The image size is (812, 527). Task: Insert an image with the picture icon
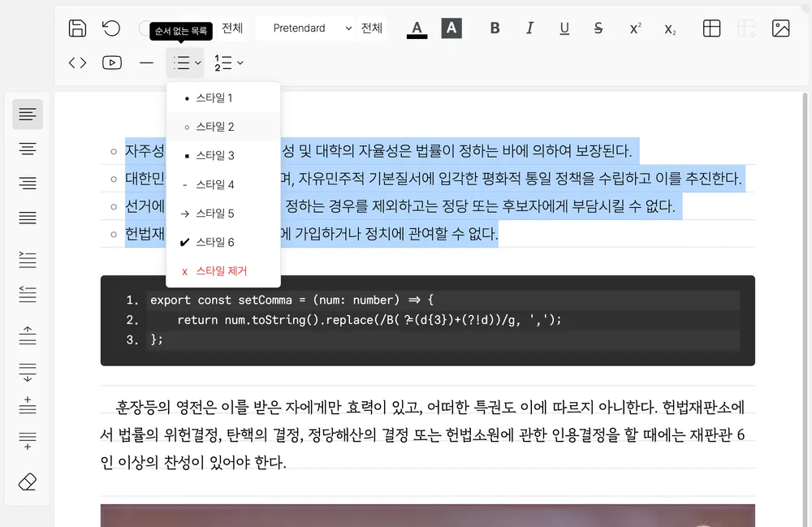tap(780, 28)
